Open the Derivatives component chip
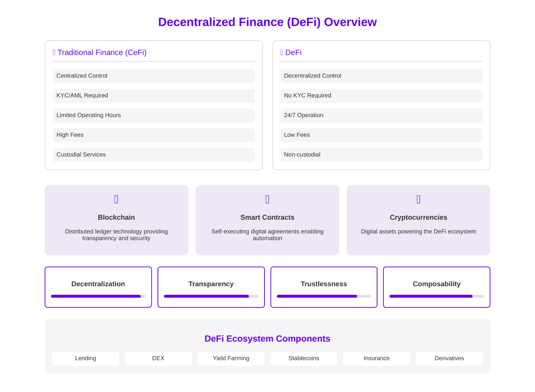 pyautogui.click(x=449, y=358)
